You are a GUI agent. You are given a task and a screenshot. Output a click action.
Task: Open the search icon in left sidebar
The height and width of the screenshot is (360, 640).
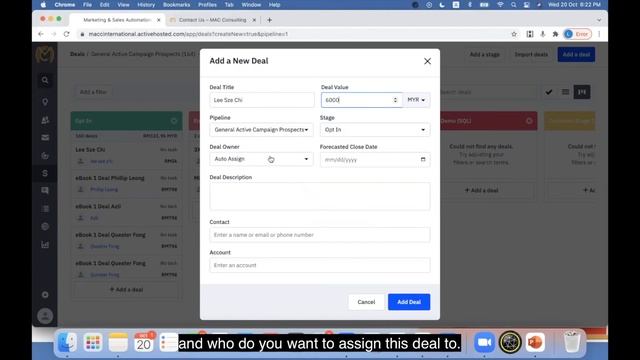tap(45, 80)
